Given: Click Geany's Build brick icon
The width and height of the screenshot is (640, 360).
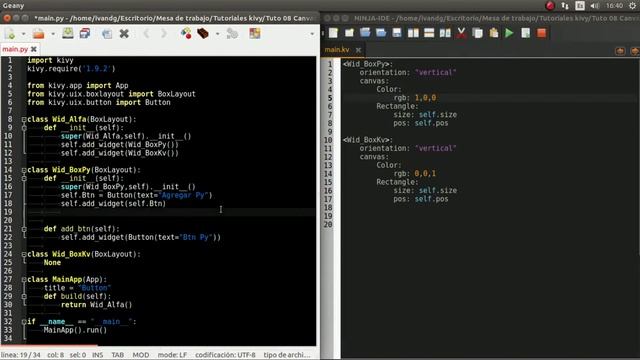Looking at the screenshot, I should (203, 33).
